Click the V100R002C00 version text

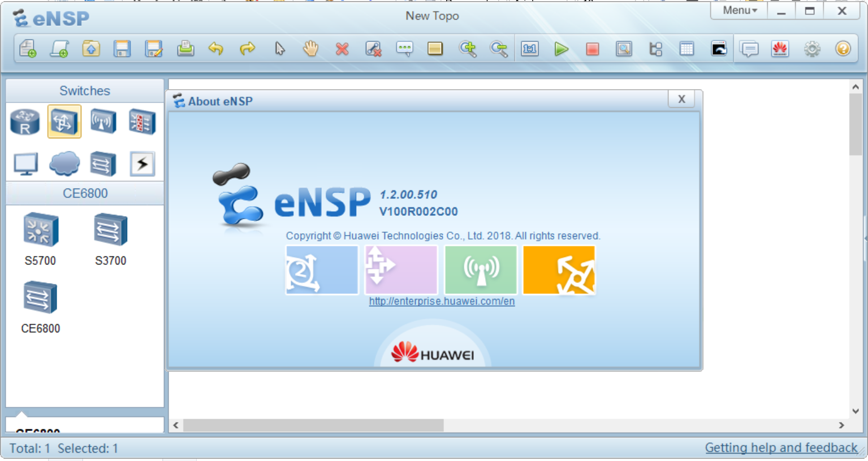point(418,212)
